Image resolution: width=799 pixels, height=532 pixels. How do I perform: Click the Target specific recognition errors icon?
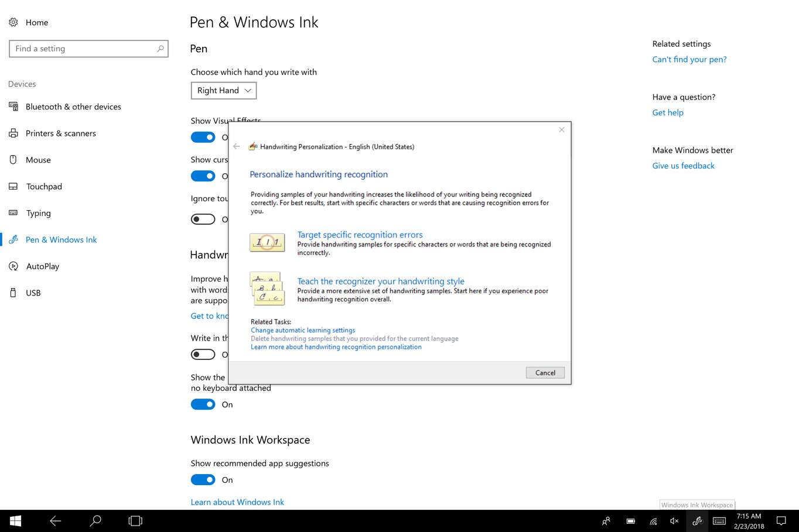coord(267,242)
